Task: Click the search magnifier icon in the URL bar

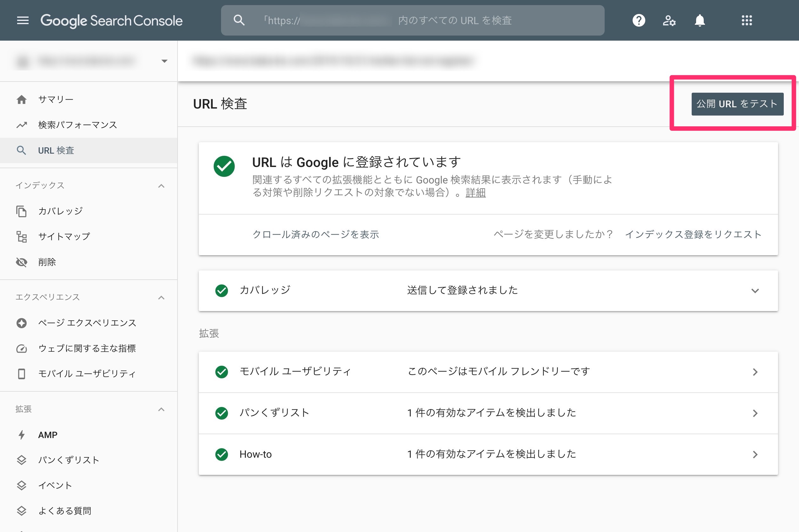Action: [x=239, y=20]
